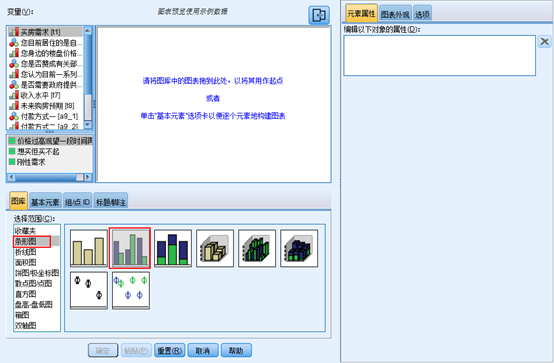Switch to the 标题/脚注 tab
554x363 pixels.
111,202
